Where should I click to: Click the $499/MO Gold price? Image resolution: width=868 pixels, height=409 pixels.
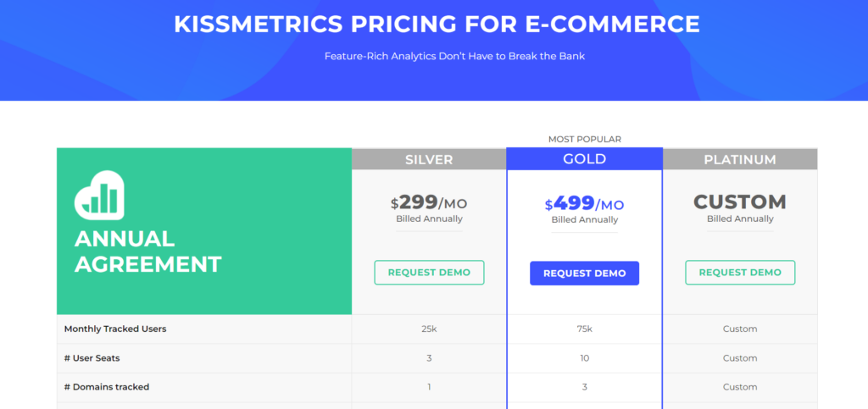(x=584, y=203)
